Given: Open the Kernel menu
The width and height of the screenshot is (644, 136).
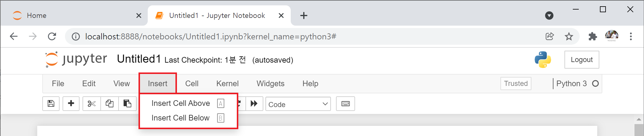Looking at the screenshot, I should click(x=228, y=84).
